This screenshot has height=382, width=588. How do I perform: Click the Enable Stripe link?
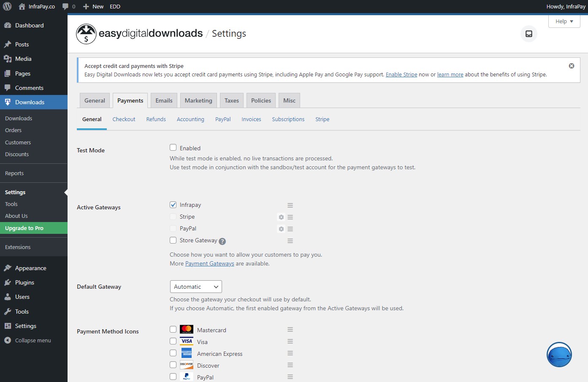click(x=401, y=75)
